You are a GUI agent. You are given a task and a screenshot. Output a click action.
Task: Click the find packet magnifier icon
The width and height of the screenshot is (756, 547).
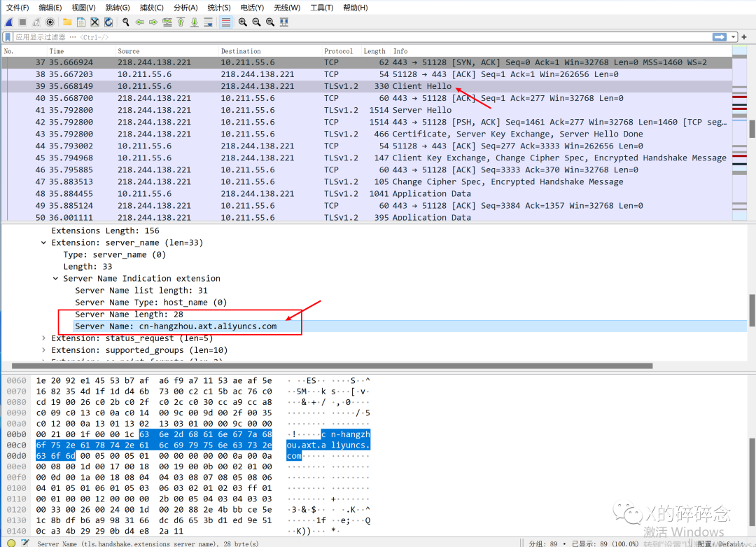tap(126, 22)
